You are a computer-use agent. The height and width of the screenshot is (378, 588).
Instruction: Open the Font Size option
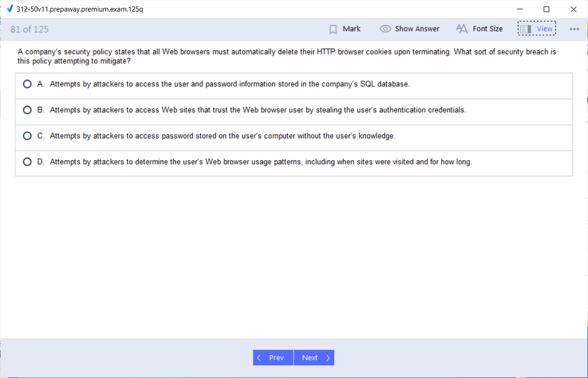pos(480,29)
